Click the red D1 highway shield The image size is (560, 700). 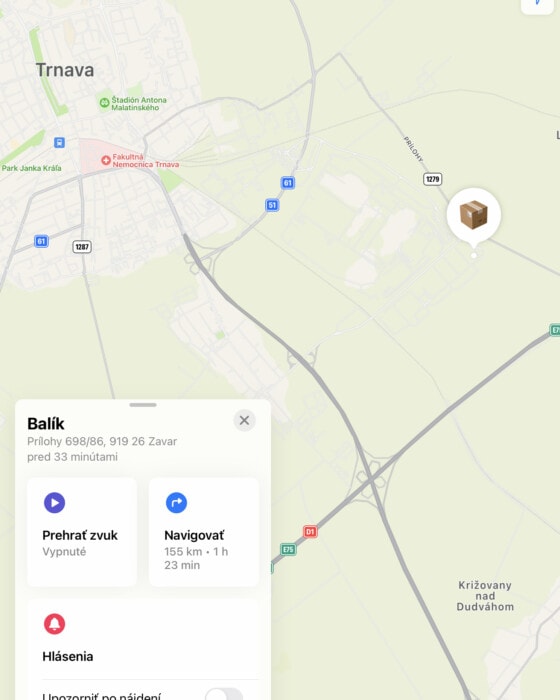(x=310, y=532)
